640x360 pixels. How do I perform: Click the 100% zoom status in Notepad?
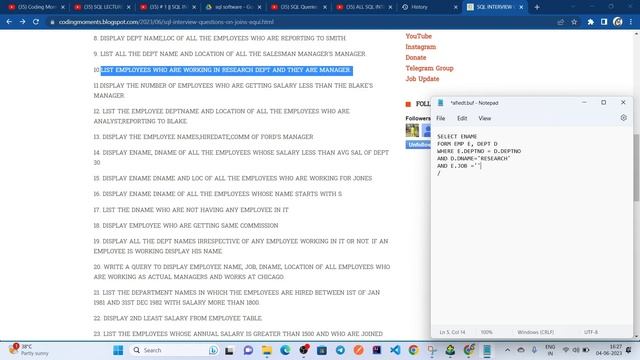click(486, 332)
